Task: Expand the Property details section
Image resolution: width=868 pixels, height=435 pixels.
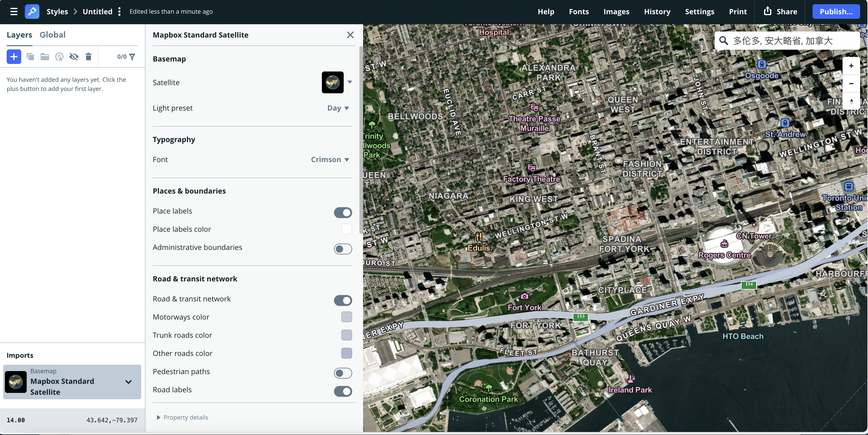Action: pyautogui.click(x=182, y=417)
